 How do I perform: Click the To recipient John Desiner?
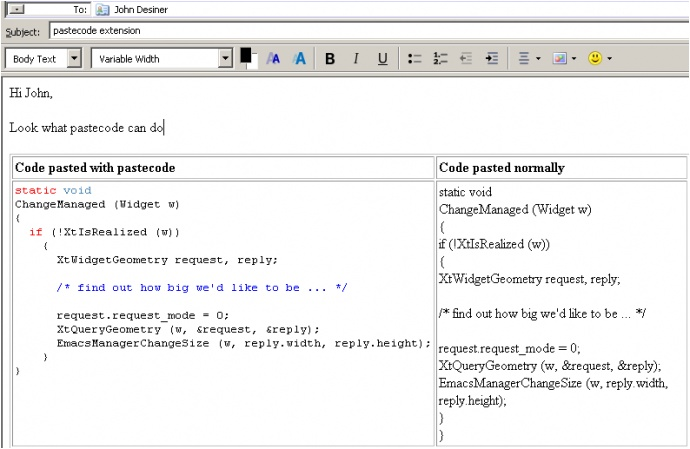[x=141, y=10]
